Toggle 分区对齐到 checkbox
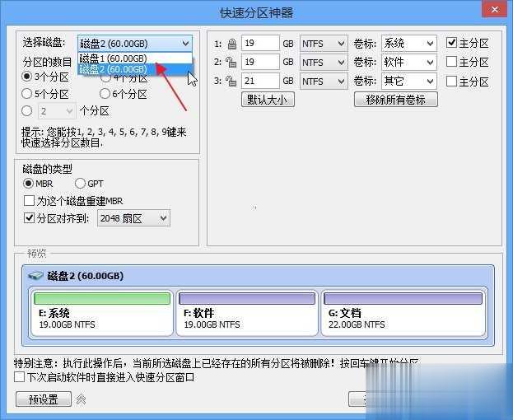 [x=29, y=218]
